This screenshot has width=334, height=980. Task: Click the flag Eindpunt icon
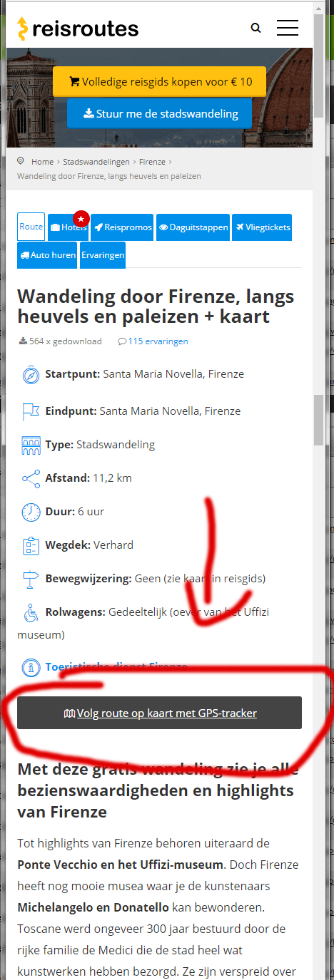[x=31, y=411]
